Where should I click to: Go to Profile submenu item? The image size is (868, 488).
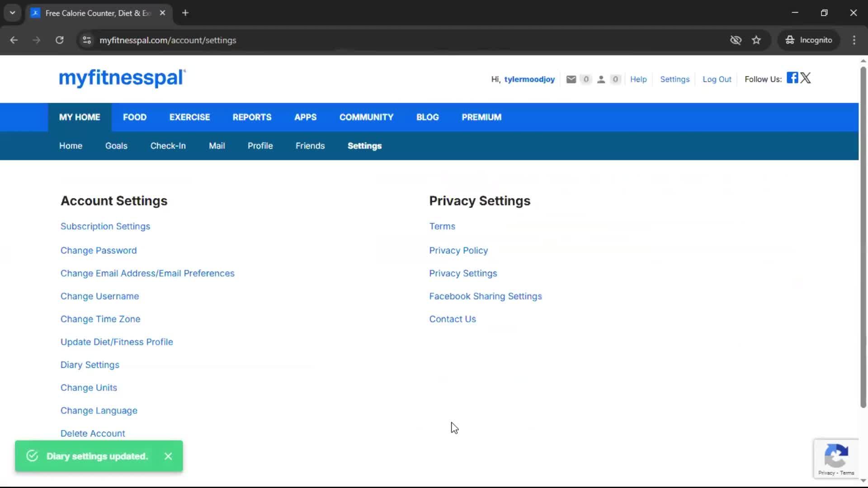[x=260, y=146]
